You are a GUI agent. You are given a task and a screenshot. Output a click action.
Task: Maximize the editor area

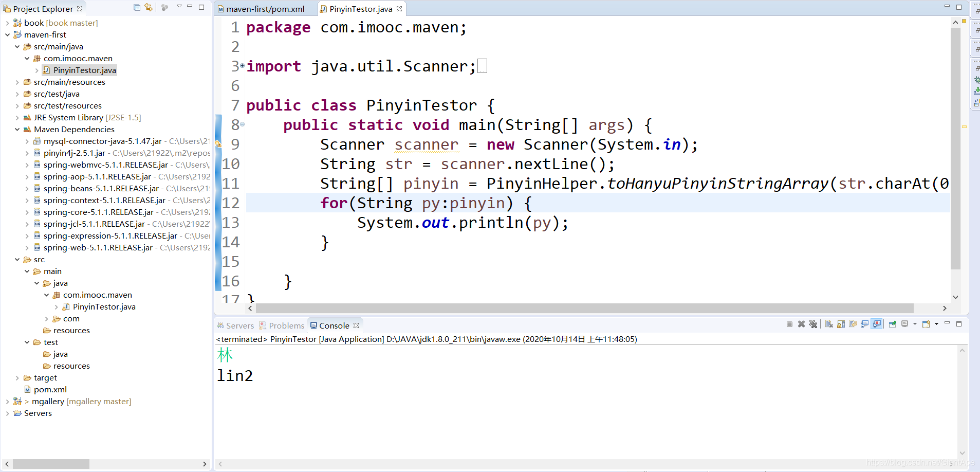tap(959, 7)
